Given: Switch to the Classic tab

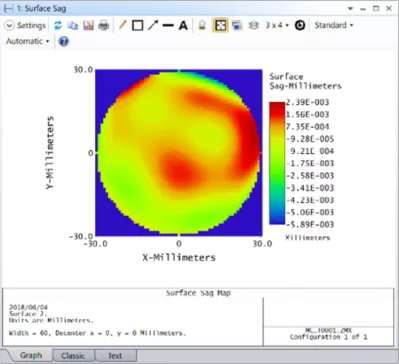Looking at the screenshot, I should click(73, 356).
